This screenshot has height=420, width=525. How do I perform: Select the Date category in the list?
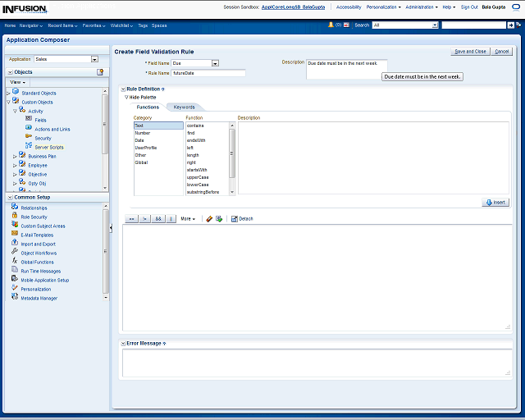pyautogui.click(x=139, y=140)
